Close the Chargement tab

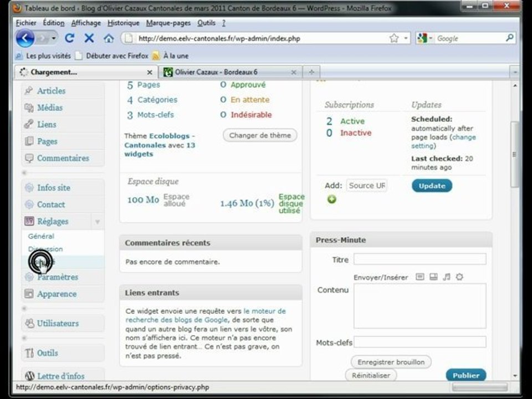point(149,72)
